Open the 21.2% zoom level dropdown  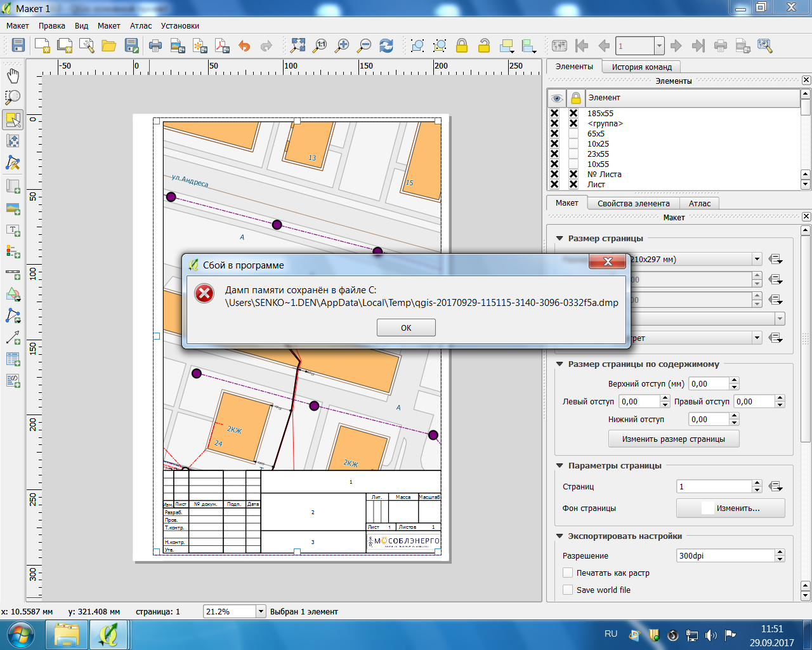coord(260,611)
